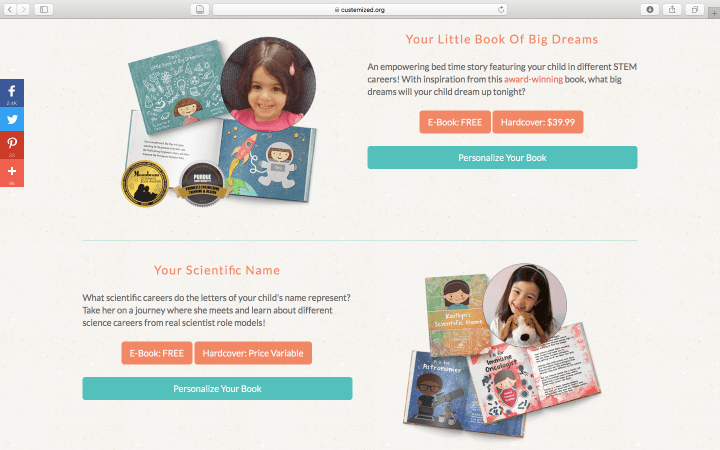Click the customized.org address field
The image size is (720, 450).
(x=360, y=9)
